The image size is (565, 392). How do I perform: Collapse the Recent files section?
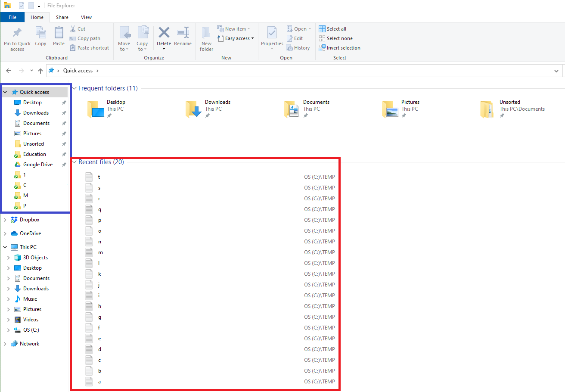coord(75,162)
